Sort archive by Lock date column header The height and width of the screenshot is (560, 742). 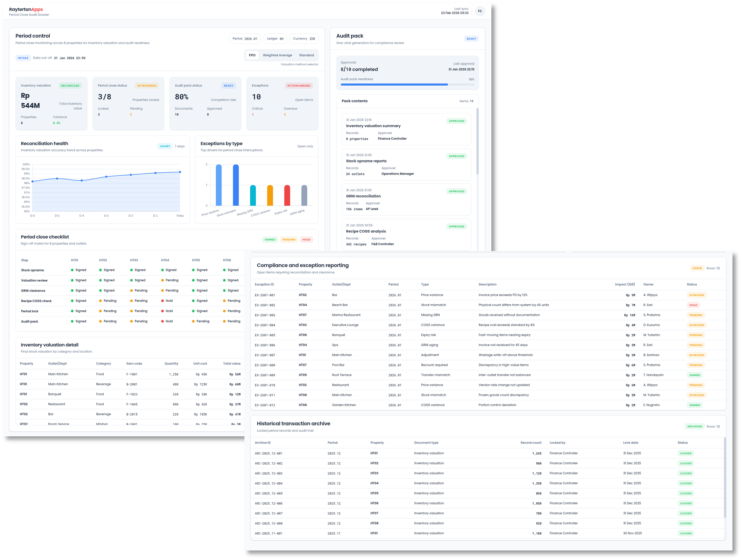click(x=630, y=443)
